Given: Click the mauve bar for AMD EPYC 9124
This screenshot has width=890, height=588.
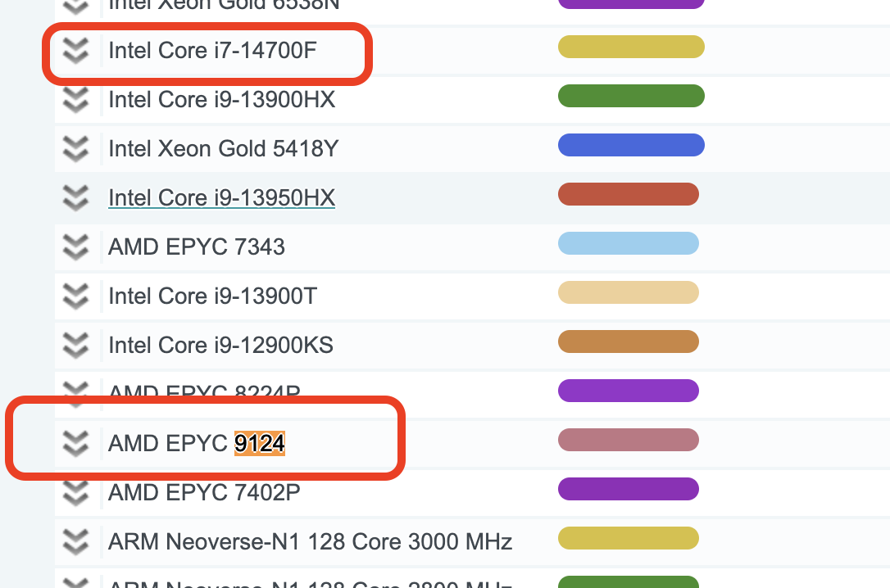Looking at the screenshot, I should pos(629,440).
